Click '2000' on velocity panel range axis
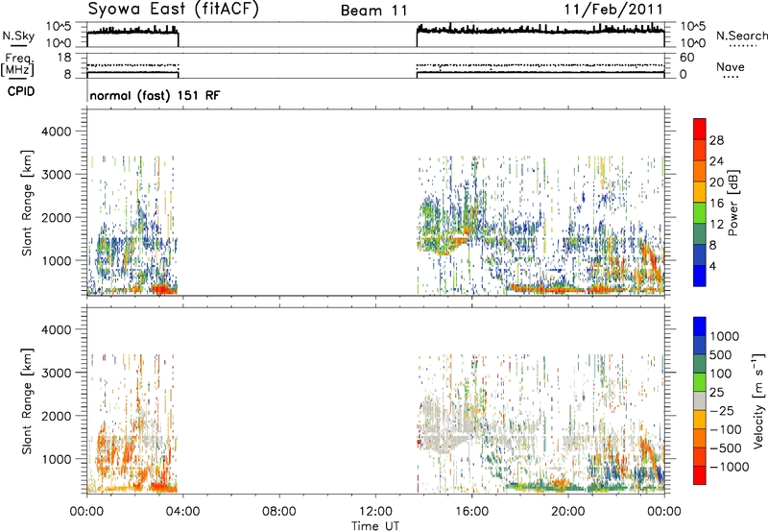The width and height of the screenshot is (768, 532). (56, 416)
